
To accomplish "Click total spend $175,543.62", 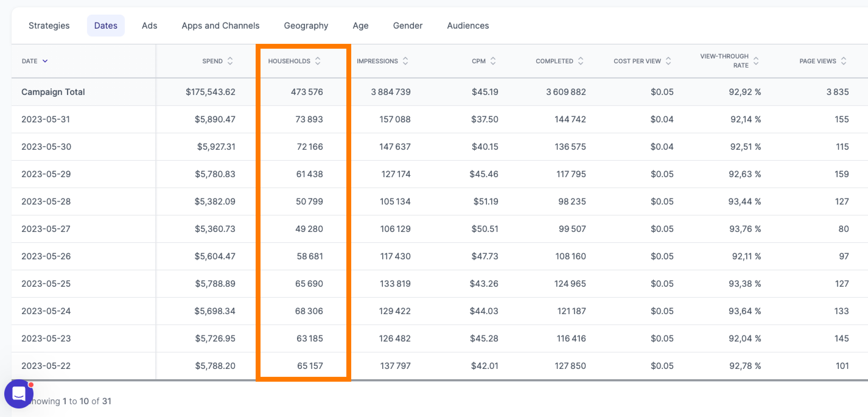I will click(x=210, y=92).
